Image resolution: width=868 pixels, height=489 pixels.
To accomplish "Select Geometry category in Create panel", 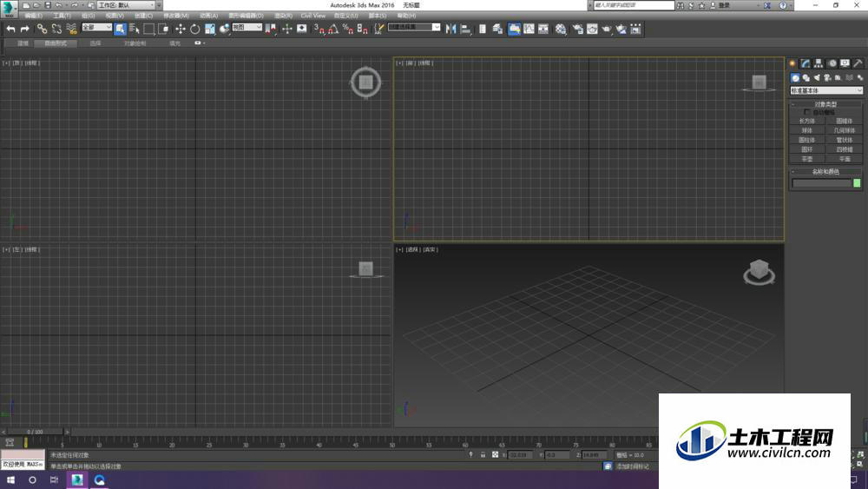I will (795, 78).
